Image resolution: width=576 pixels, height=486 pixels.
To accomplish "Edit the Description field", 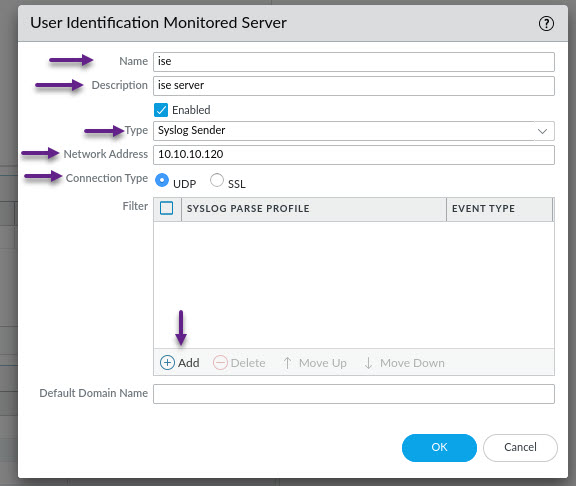I will click(354, 86).
